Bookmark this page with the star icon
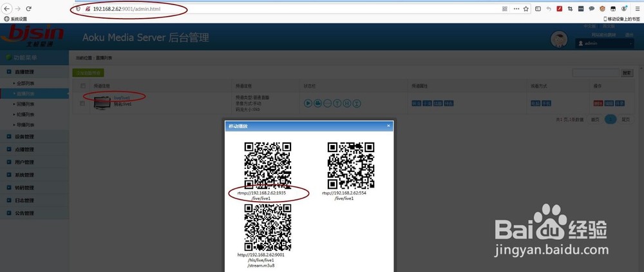The image size is (644, 272). point(526,8)
